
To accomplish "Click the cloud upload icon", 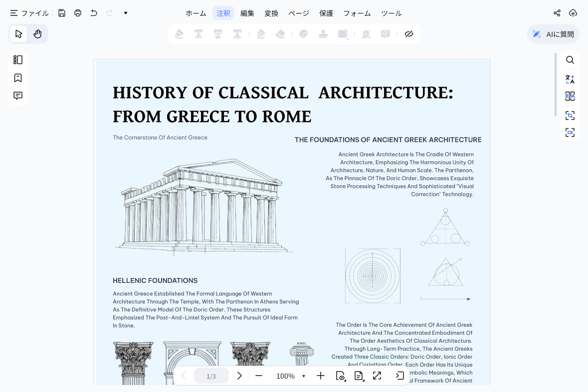I will click(x=573, y=13).
